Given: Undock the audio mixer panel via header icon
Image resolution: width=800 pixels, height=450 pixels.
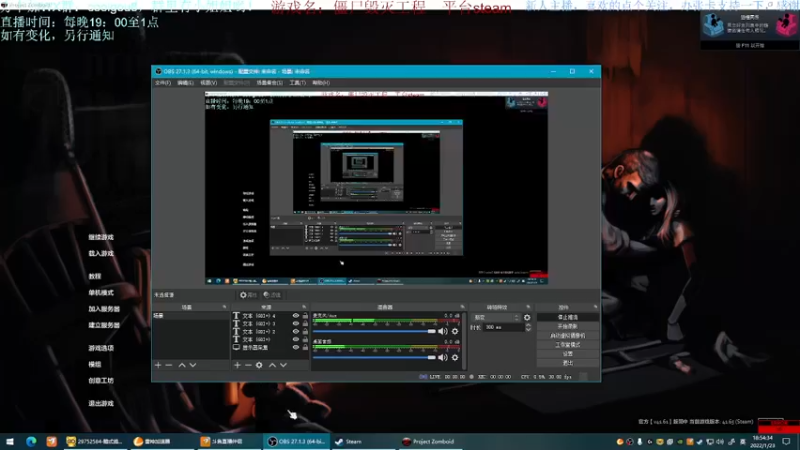Looking at the screenshot, I should coord(462,307).
